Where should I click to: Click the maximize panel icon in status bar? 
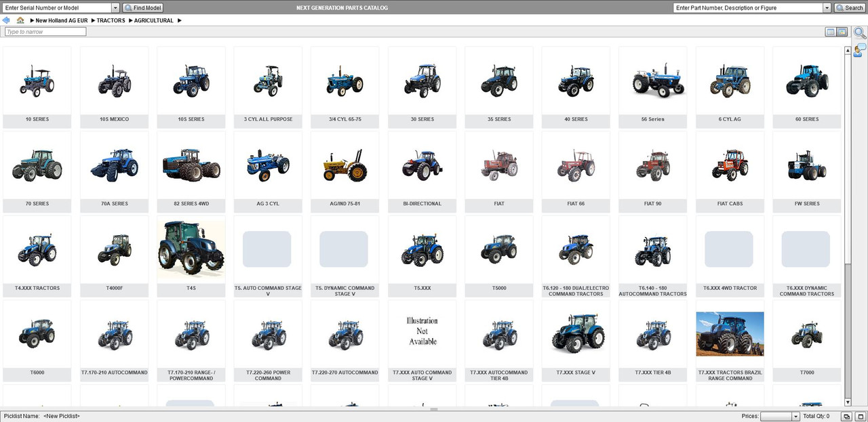tap(859, 416)
